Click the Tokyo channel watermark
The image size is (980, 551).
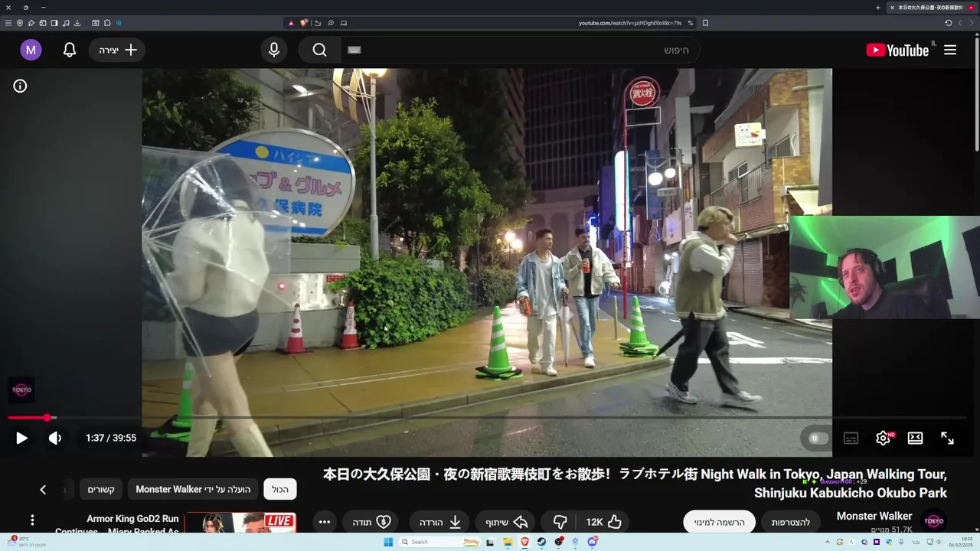(21, 390)
